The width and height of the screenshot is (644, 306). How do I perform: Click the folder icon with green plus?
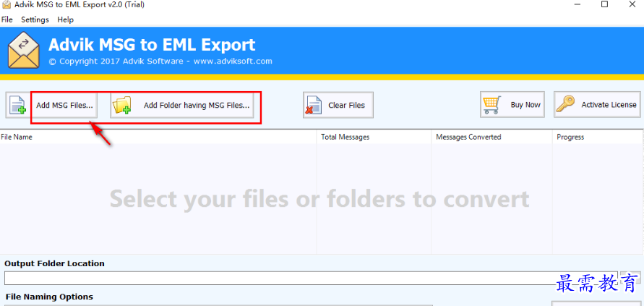coord(122,105)
